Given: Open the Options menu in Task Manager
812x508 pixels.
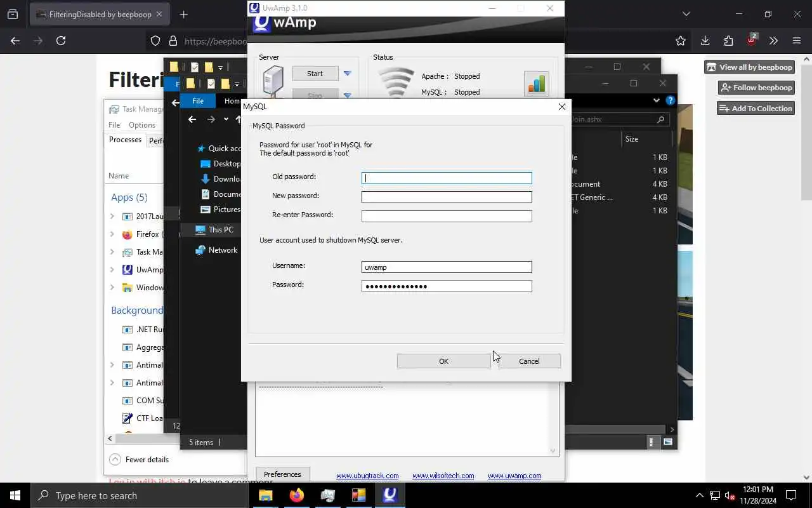Looking at the screenshot, I should pyautogui.click(x=142, y=125).
